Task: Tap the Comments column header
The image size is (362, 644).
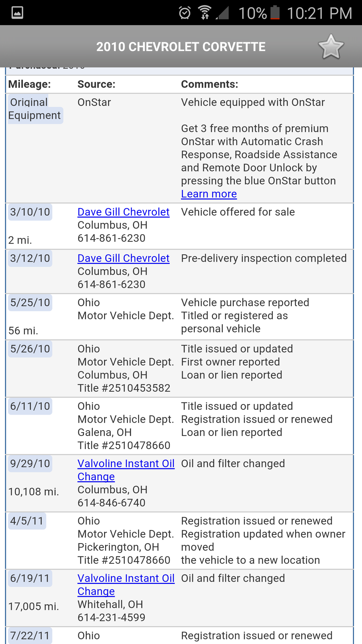Action: [x=209, y=84]
